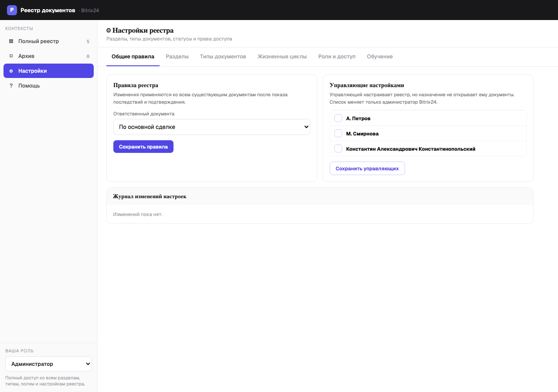Click the Журнал изменений настроек header
The width and height of the screenshot is (558, 392).
pyautogui.click(x=320, y=196)
